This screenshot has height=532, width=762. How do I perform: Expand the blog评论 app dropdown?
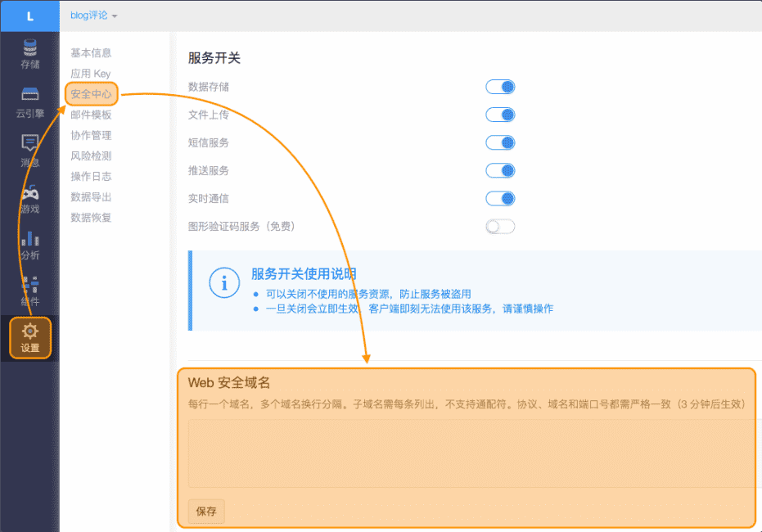94,16
